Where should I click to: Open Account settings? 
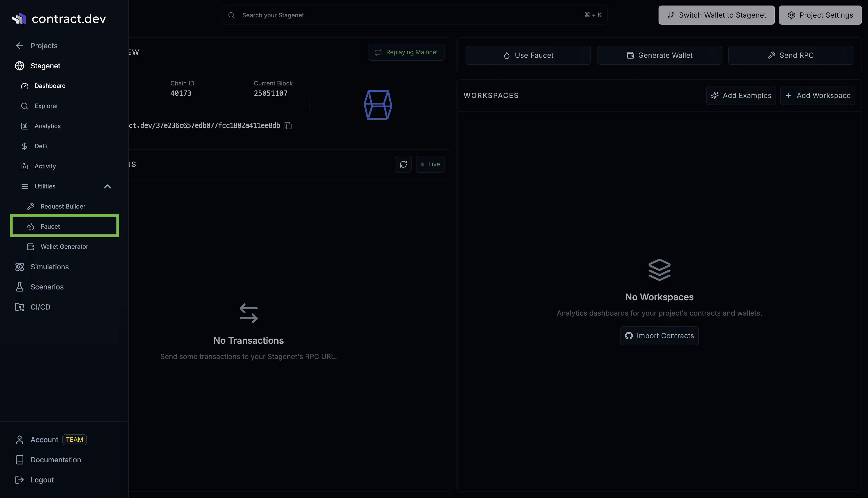(44, 439)
